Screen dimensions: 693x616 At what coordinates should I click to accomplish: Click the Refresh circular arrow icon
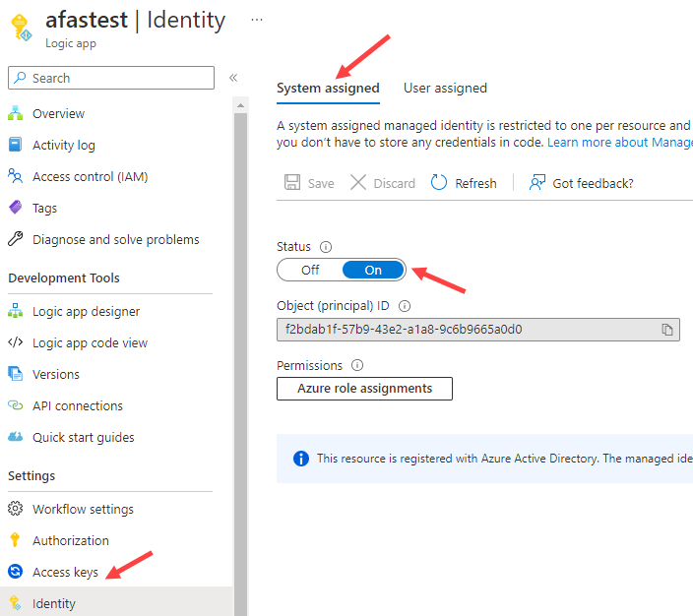click(x=439, y=182)
